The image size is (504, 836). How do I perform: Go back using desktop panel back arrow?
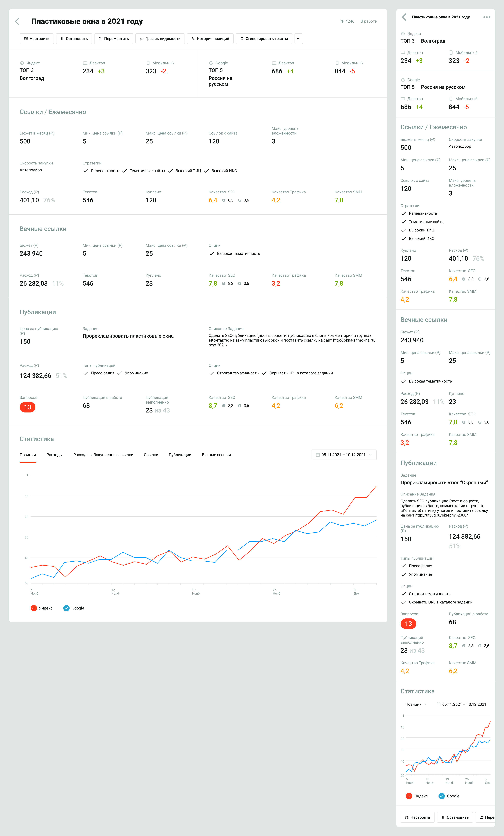coord(17,21)
